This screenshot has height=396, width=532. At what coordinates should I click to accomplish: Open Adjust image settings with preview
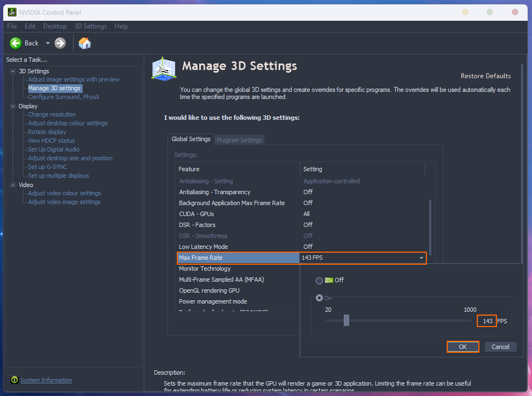(74, 79)
